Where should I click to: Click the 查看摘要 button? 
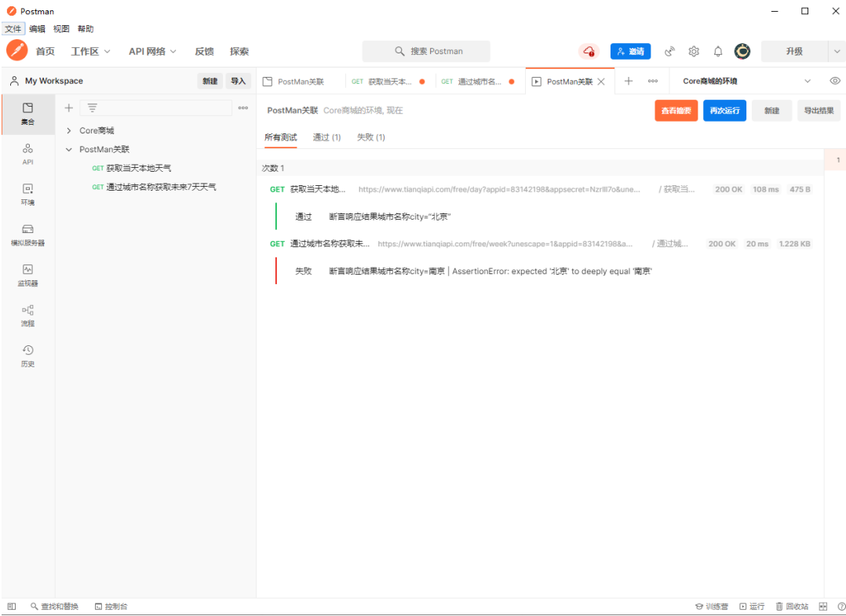pyautogui.click(x=676, y=111)
